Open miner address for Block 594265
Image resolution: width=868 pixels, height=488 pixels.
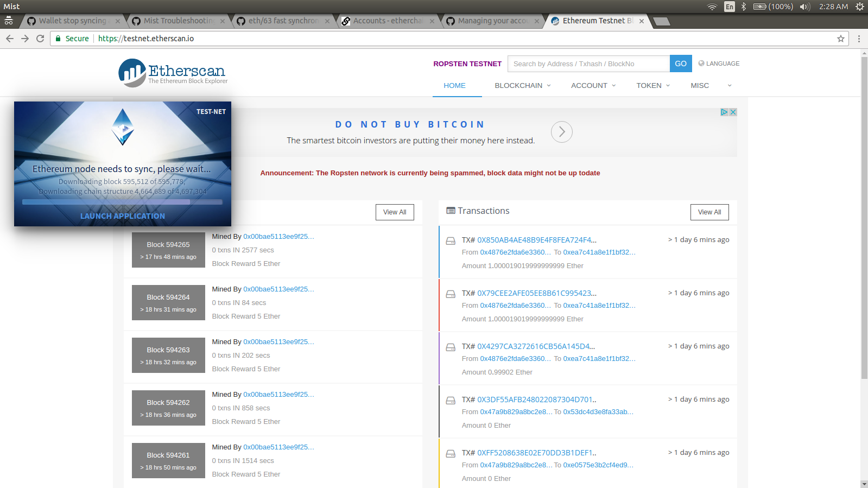278,237
